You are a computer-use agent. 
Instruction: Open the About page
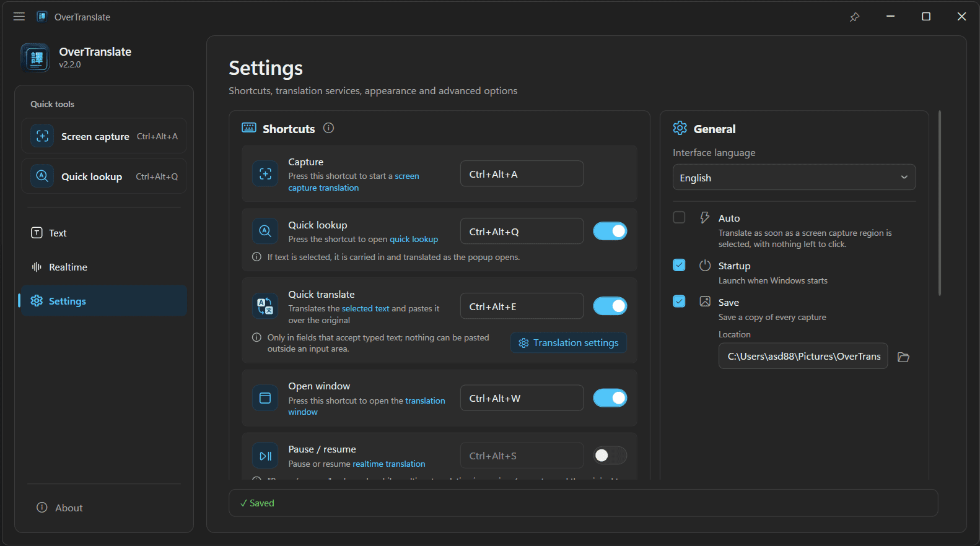104,508
